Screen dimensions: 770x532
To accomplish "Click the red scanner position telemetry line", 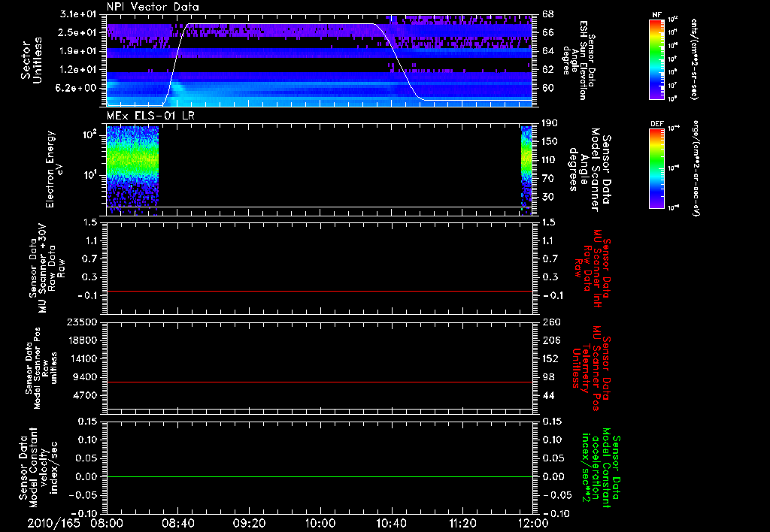I will 319,382.
